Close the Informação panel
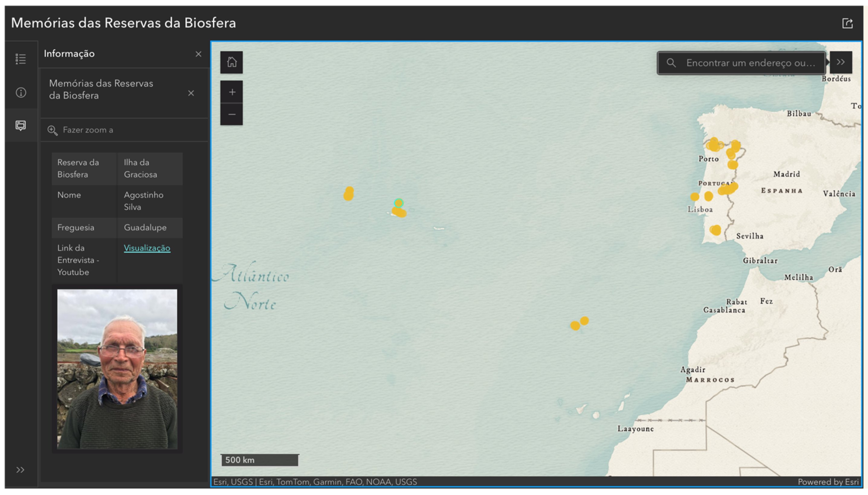The width and height of the screenshot is (868, 495). coord(198,54)
